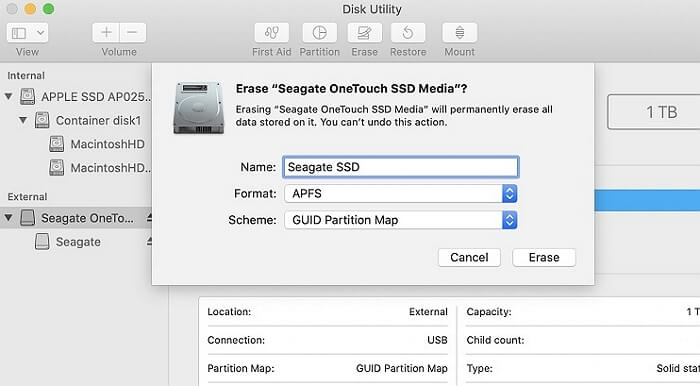Click the Mount label text
The width and height of the screenshot is (700, 386).
click(x=459, y=52)
